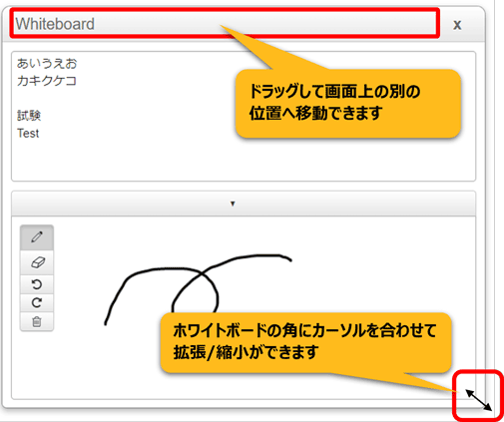Click the "Whiteboard" title text
Screen dimensions: 504x422
click(x=55, y=24)
